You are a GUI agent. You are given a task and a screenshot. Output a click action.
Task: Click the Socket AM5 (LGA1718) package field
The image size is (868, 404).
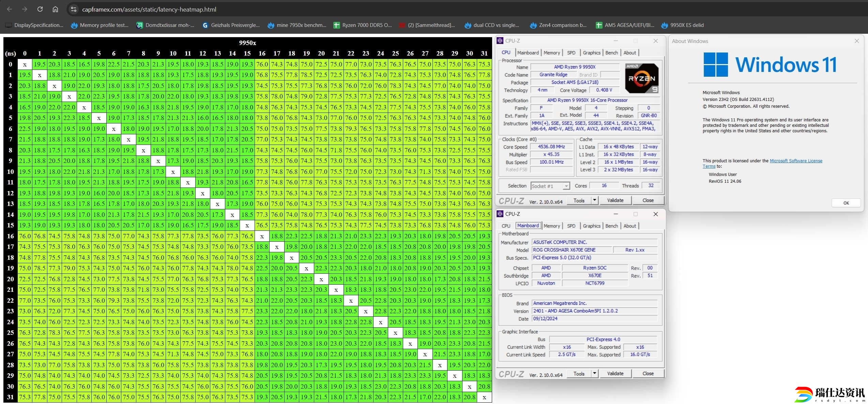pos(575,82)
